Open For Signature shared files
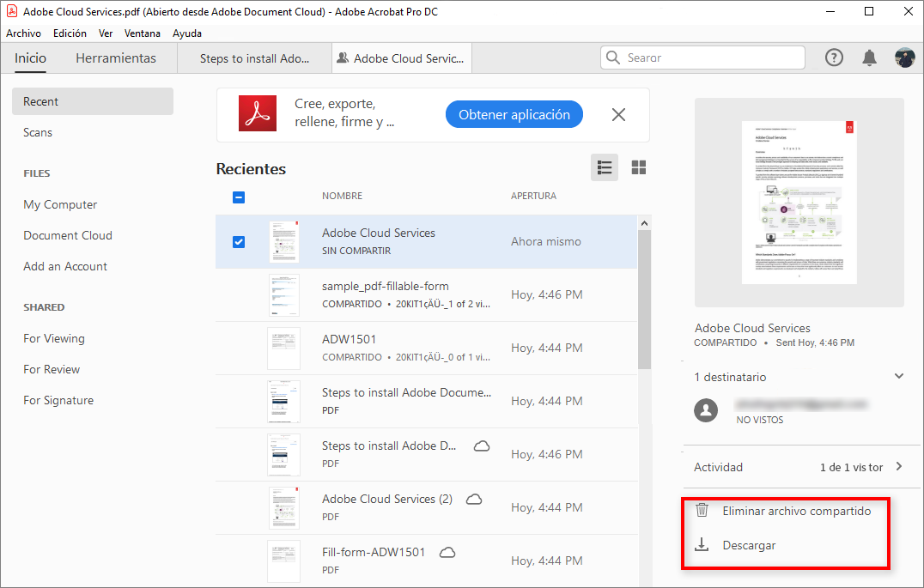Viewport: 924px width, 588px height. [58, 401]
